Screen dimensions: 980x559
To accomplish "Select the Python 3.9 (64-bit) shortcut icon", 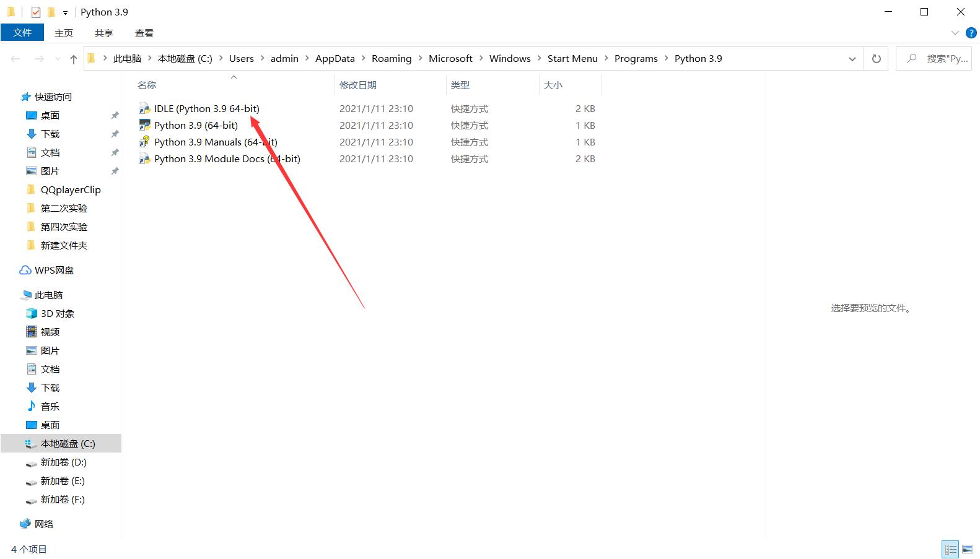I will (x=144, y=126).
